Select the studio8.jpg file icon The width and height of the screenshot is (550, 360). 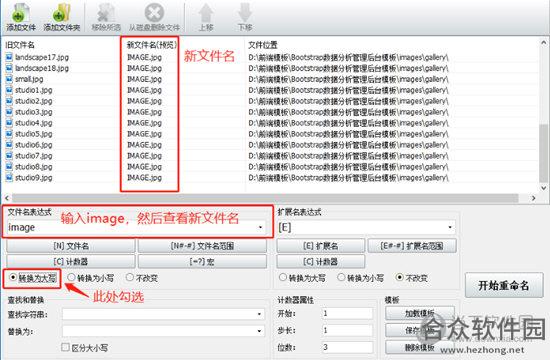click(9, 166)
